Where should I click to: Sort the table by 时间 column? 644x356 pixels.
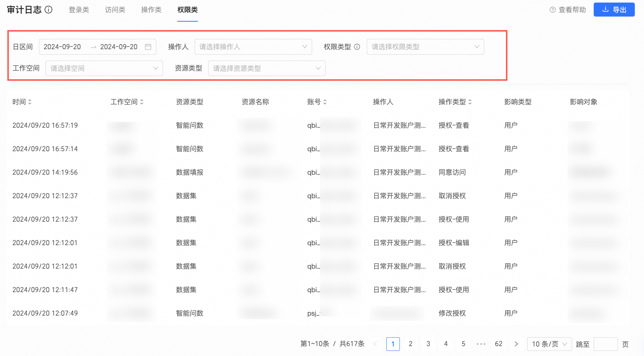click(30, 102)
